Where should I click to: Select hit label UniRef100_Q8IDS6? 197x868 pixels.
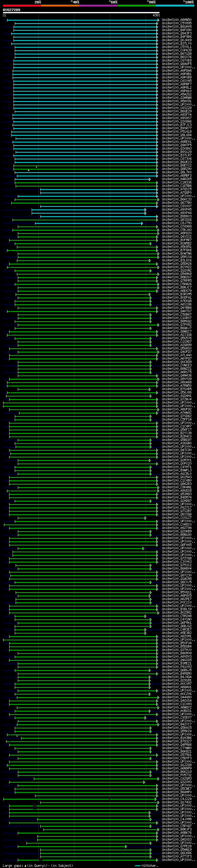pos(177,220)
